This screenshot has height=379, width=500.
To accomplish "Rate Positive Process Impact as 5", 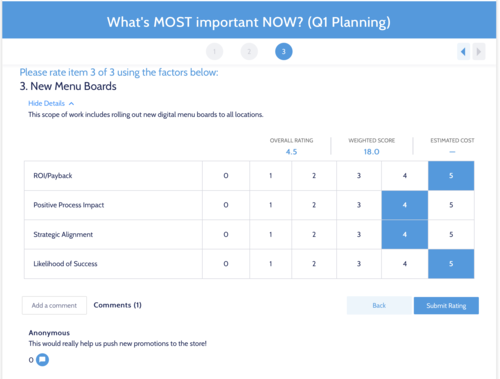I will (x=451, y=205).
